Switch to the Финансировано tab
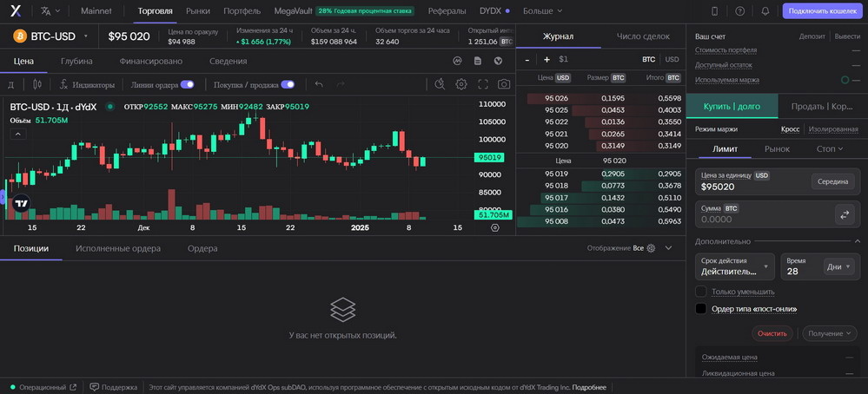Viewport: 868px width, 394px height. click(x=150, y=62)
